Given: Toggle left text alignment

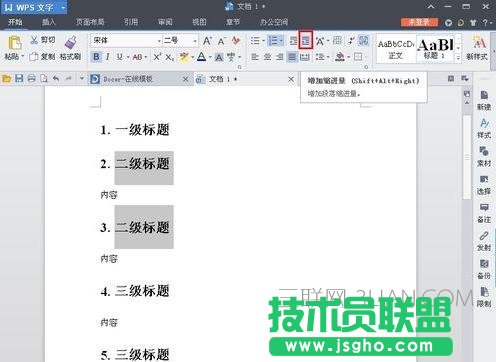Looking at the screenshot, I should [255, 57].
